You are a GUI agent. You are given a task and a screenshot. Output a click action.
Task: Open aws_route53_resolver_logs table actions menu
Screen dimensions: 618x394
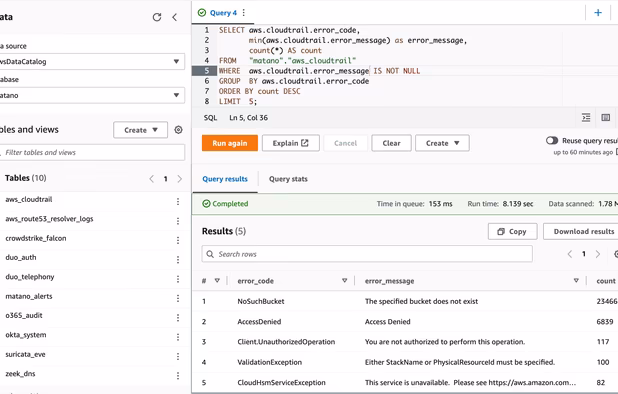pyautogui.click(x=178, y=221)
